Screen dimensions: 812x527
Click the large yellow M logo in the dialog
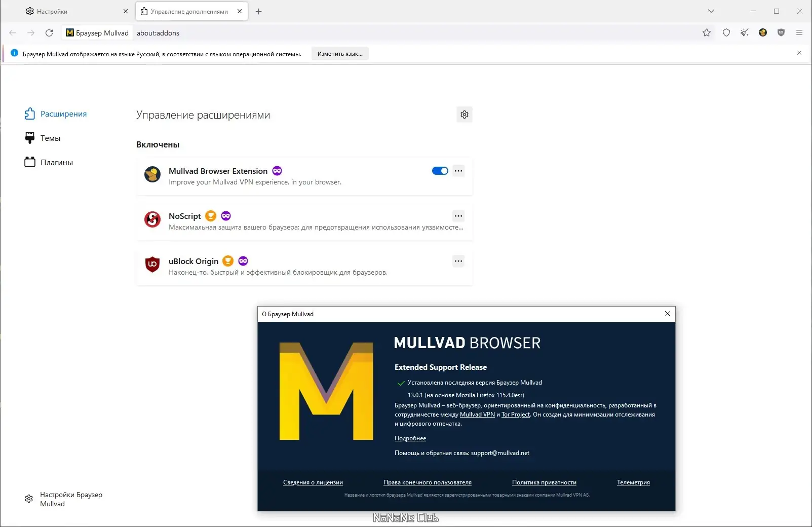coord(326,391)
